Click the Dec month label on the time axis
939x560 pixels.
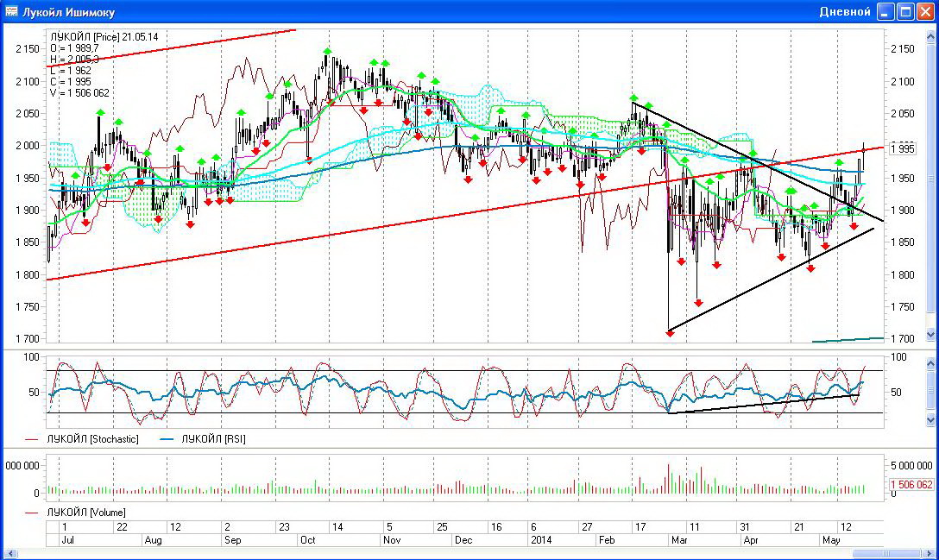tap(463, 540)
